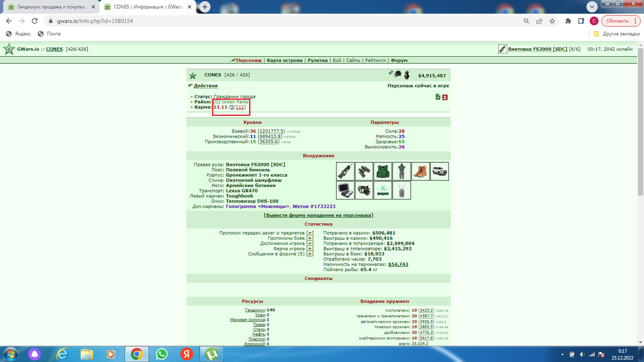Click the Обновить browser update button
644x362 pixels.
click(617, 21)
